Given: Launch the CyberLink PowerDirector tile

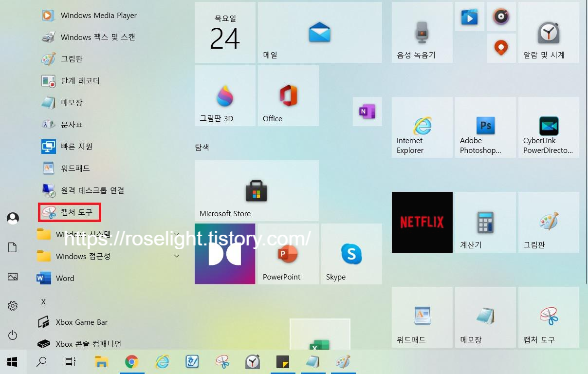Looking at the screenshot, I should 549,128.
